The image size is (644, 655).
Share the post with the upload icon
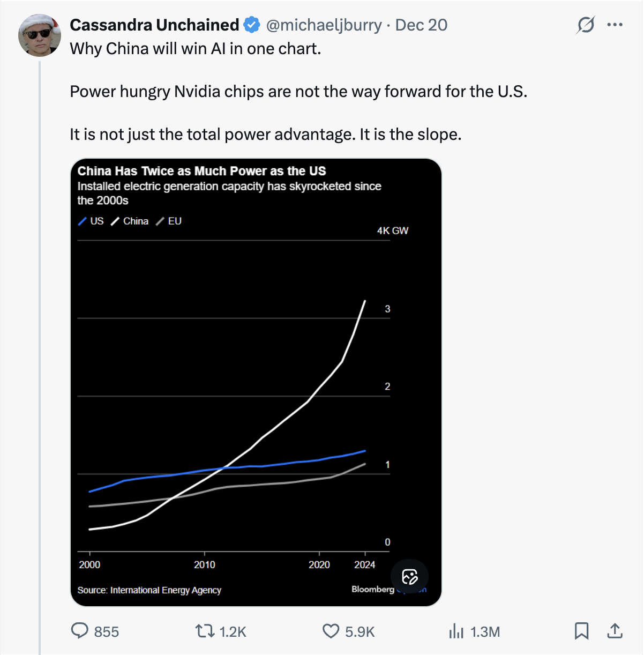pos(615,631)
